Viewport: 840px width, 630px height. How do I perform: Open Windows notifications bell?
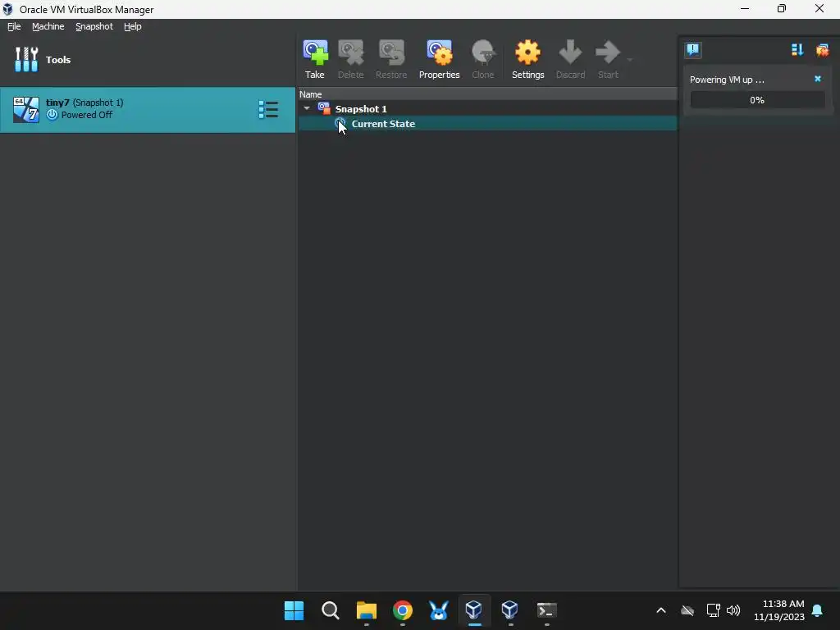pyautogui.click(x=818, y=610)
